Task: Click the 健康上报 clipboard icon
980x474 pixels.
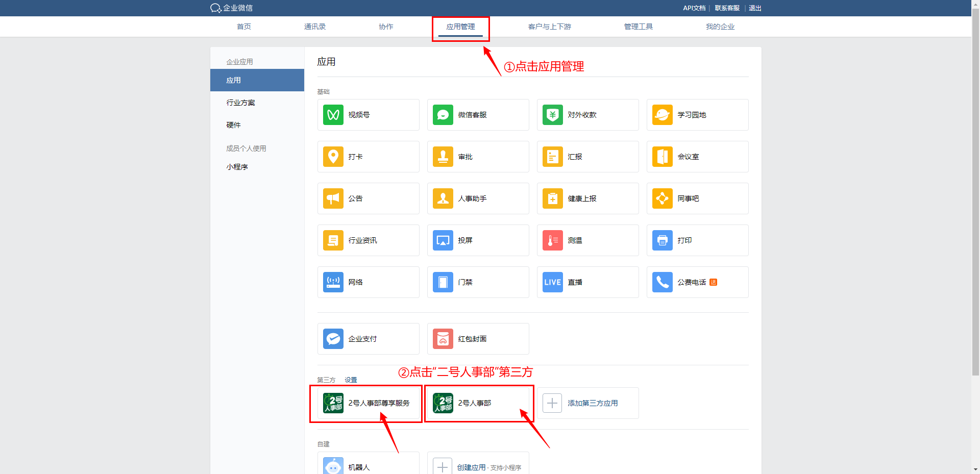Action: [553, 198]
